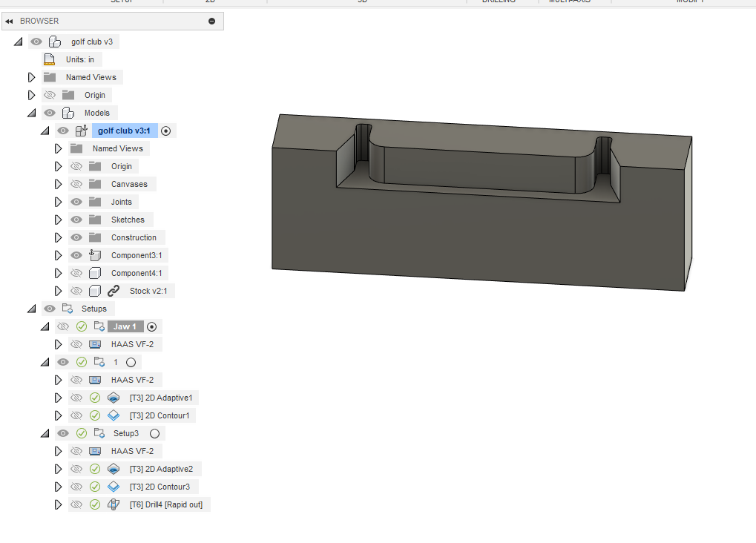
Task: Select golf club v3:1 in the browser
Action: 125,131
